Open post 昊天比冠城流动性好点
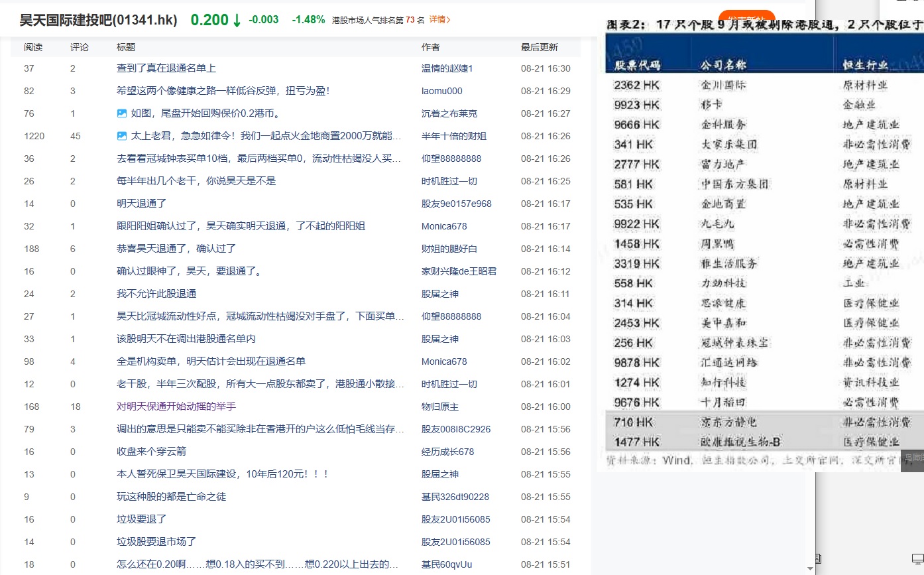 coord(260,316)
